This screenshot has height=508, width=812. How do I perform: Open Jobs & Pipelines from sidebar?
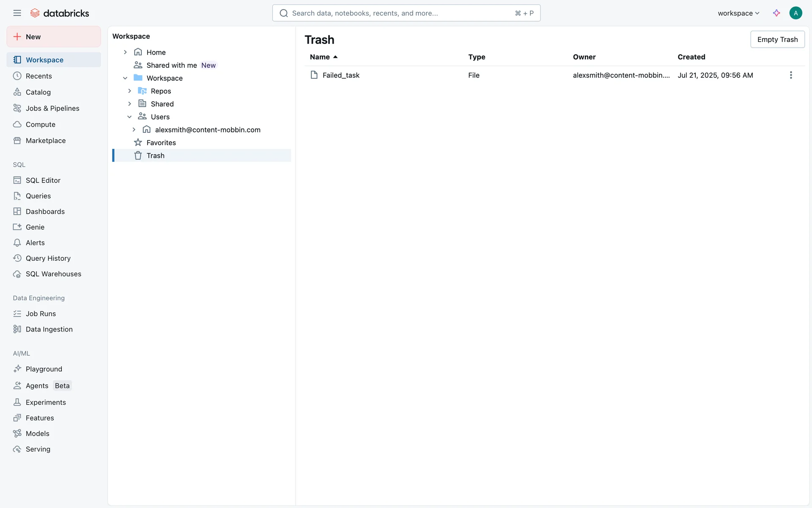tap(52, 108)
